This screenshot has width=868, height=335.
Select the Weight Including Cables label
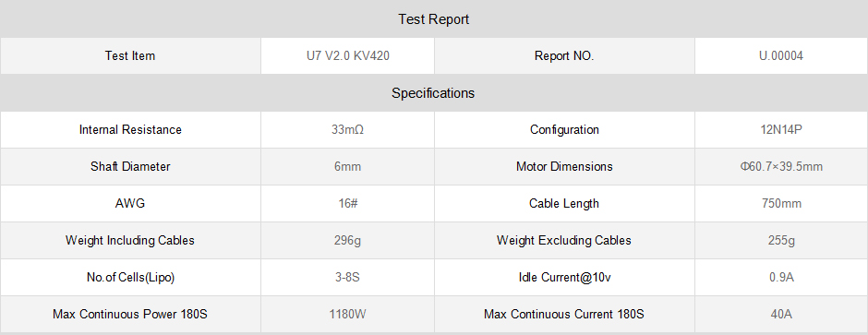130,241
